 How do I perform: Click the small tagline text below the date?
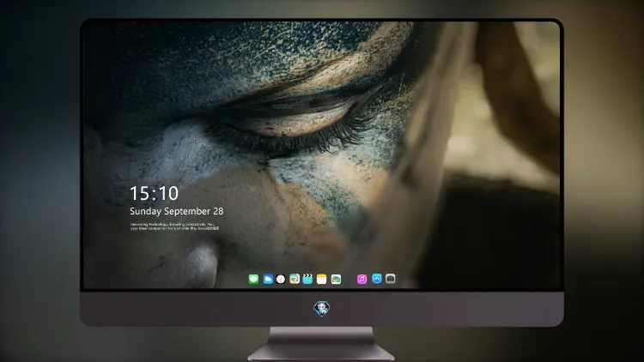click(175, 226)
